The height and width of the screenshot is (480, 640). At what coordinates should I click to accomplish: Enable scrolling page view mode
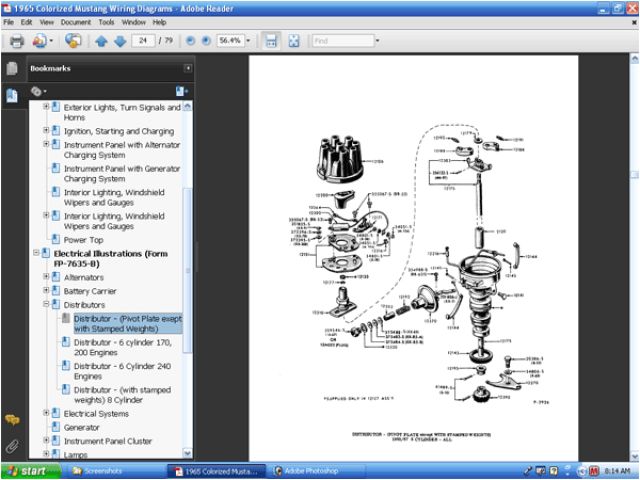point(270,42)
